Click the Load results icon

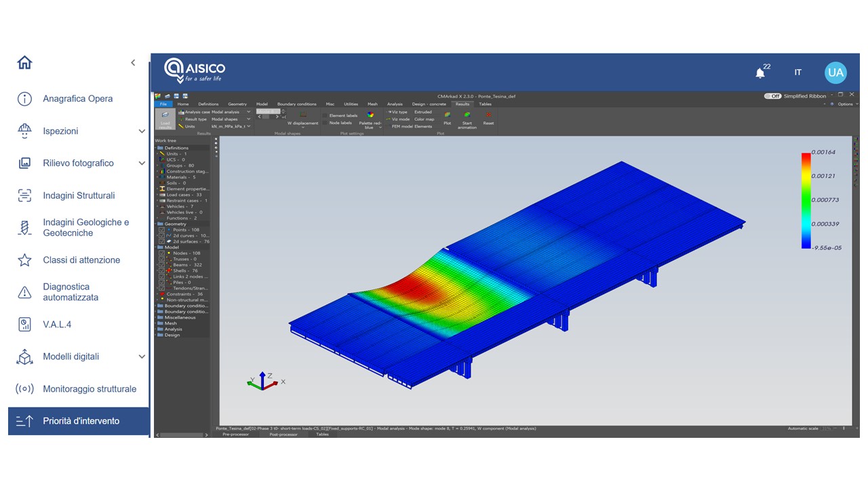[x=165, y=119]
